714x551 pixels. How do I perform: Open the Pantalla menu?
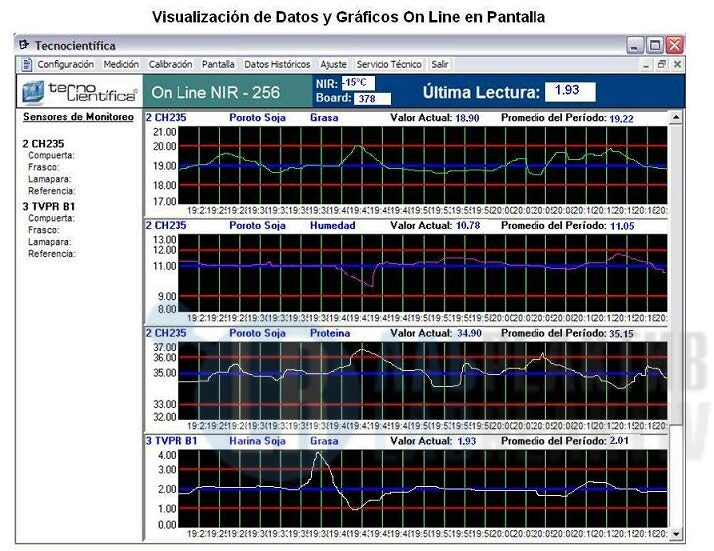click(218, 65)
